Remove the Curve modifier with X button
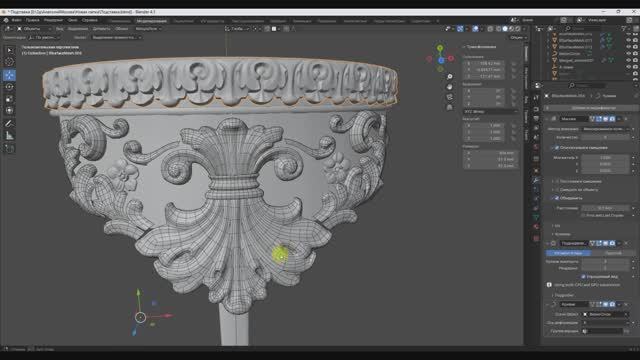This screenshot has height=360, width=640. tap(627, 304)
